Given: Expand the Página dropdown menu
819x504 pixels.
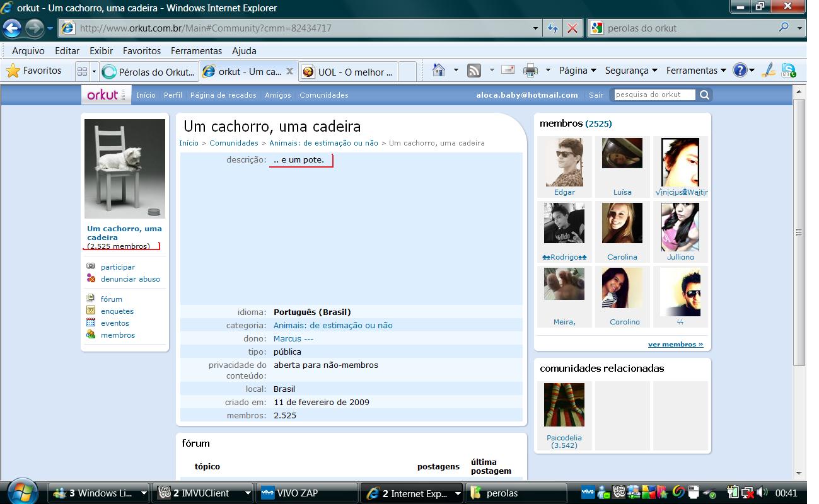Looking at the screenshot, I should pyautogui.click(x=577, y=71).
